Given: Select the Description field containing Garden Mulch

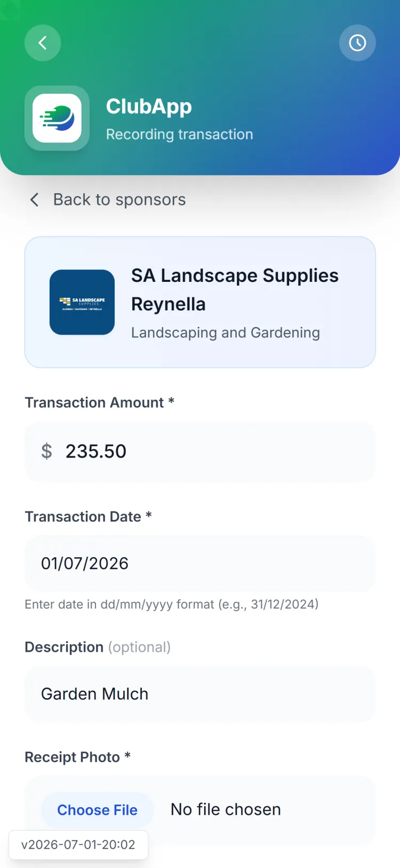Looking at the screenshot, I should (200, 694).
